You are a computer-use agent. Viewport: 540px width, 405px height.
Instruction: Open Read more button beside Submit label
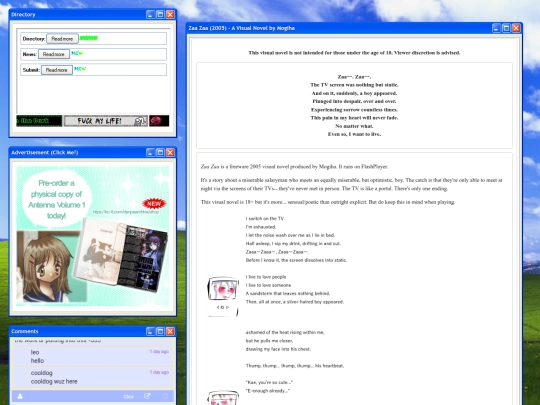[x=57, y=70]
